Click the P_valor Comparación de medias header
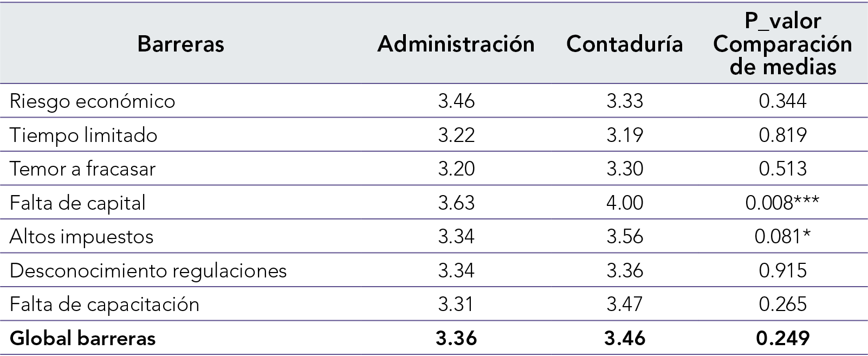 782,44
